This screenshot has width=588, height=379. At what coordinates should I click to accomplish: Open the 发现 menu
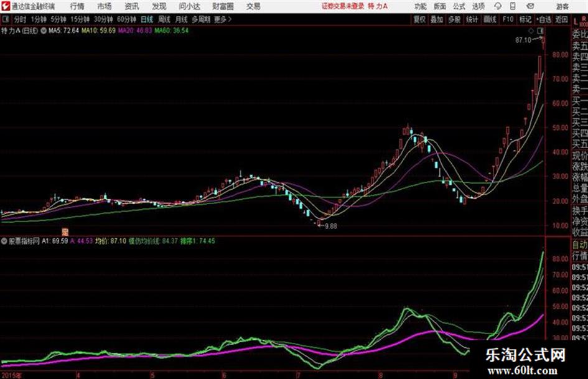(x=159, y=6)
